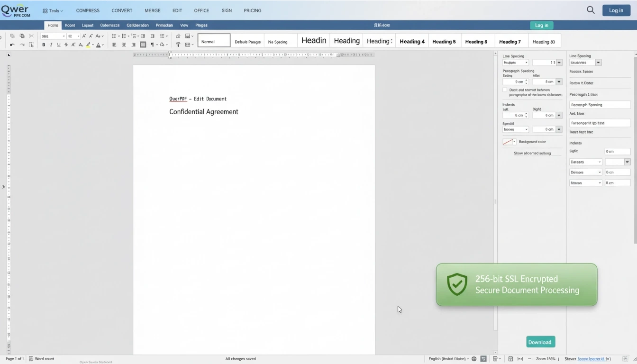Click the decrease indent icon
The height and width of the screenshot is (364, 637).
143,36
